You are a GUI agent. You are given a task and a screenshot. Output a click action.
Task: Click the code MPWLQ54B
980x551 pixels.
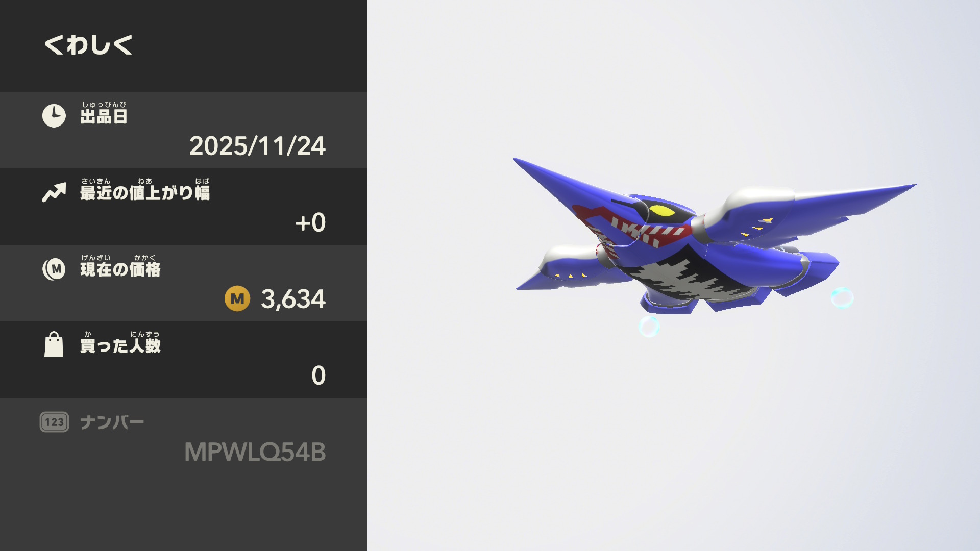pos(255,452)
